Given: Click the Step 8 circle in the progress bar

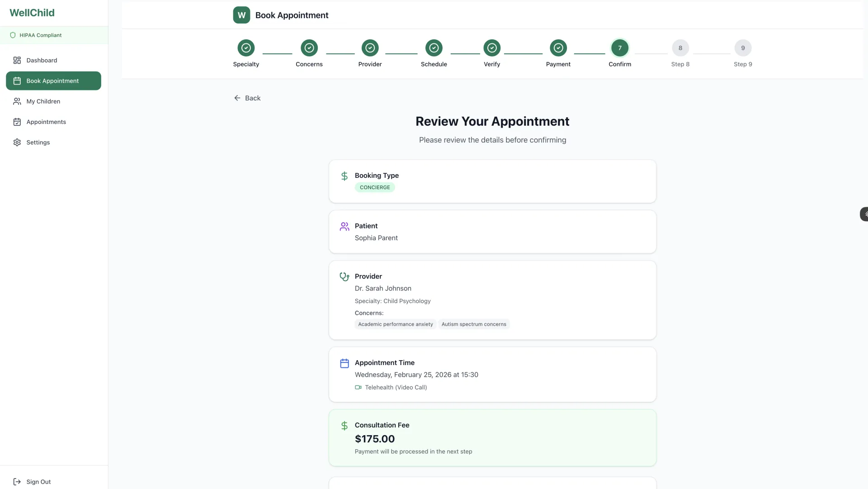Looking at the screenshot, I should click(x=680, y=48).
